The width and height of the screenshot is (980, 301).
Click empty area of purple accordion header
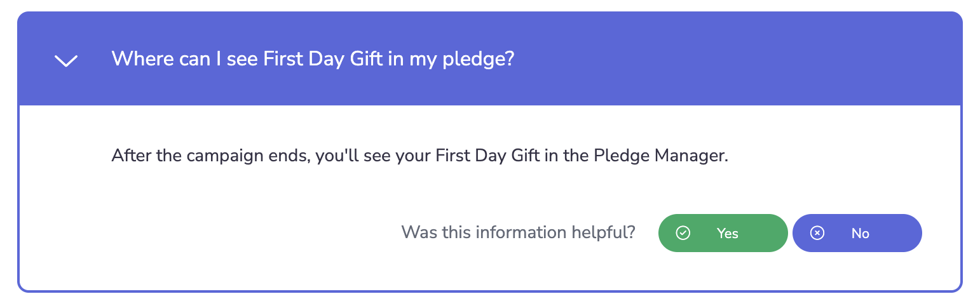pos(731,58)
